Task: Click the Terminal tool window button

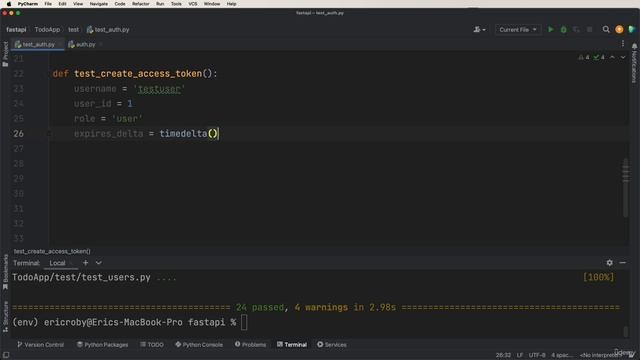Action: 292,344
